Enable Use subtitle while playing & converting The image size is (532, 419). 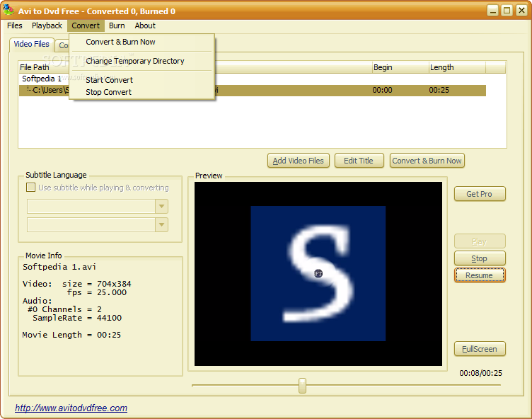coord(31,188)
